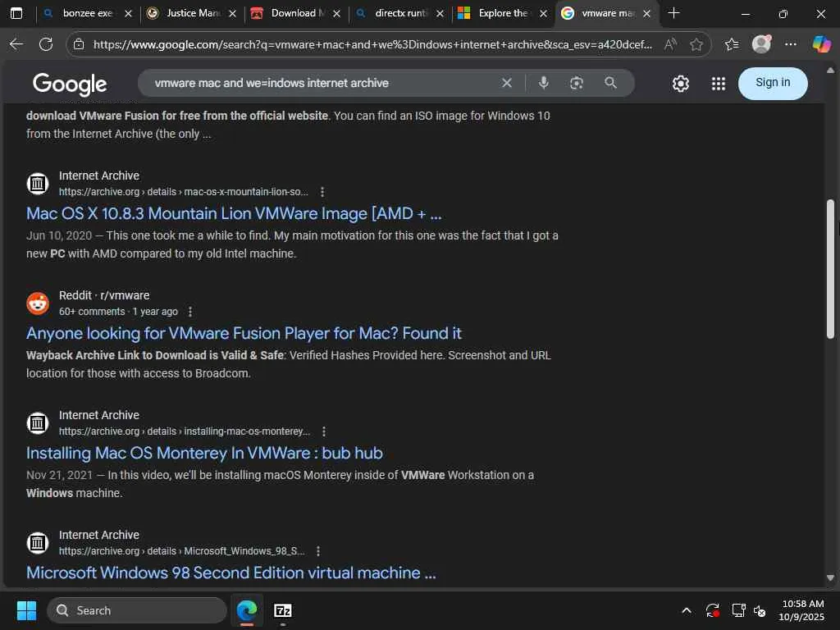Open the browser profile avatar
Screen dimensions: 840x630
(x=761, y=44)
